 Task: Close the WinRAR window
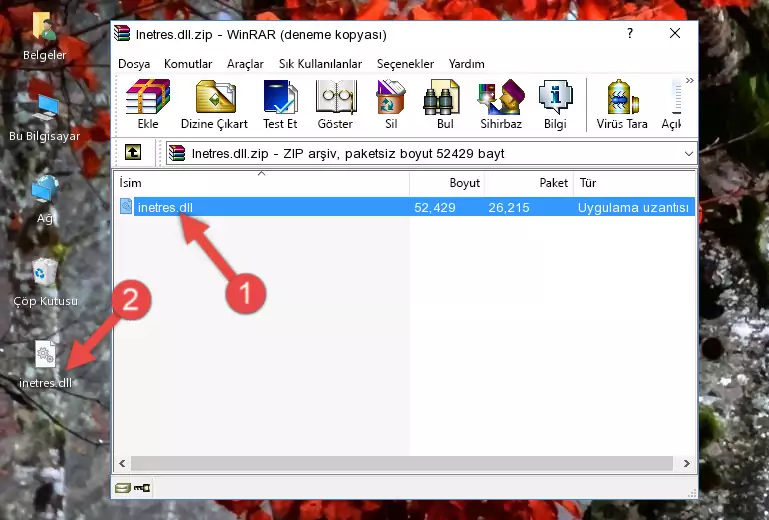click(x=675, y=33)
